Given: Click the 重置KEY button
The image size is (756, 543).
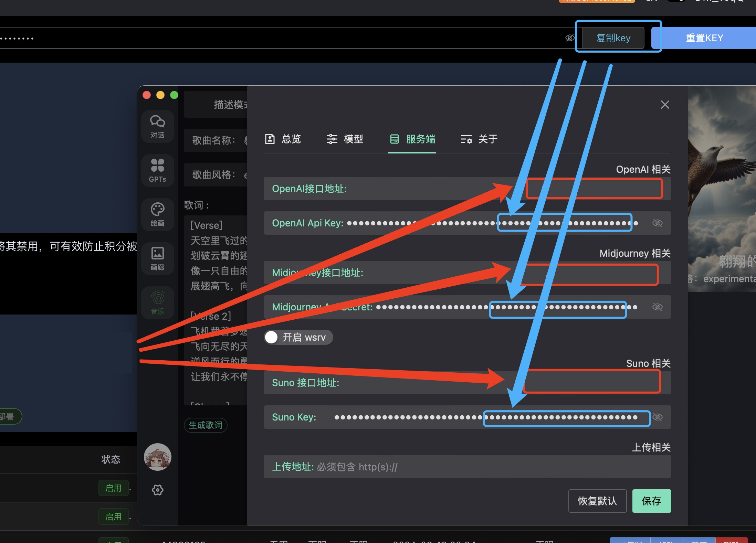Looking at the screenshot, I should [x=704, y=38].
